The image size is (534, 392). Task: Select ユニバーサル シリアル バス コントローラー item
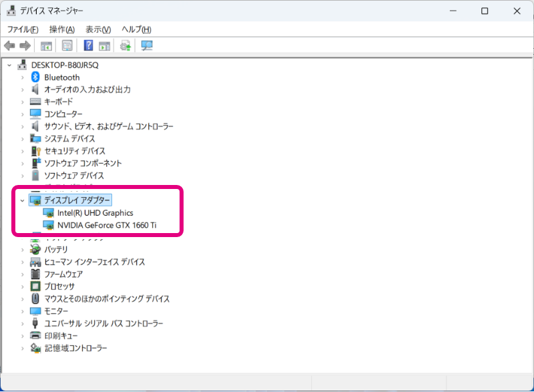click(103, 323)
